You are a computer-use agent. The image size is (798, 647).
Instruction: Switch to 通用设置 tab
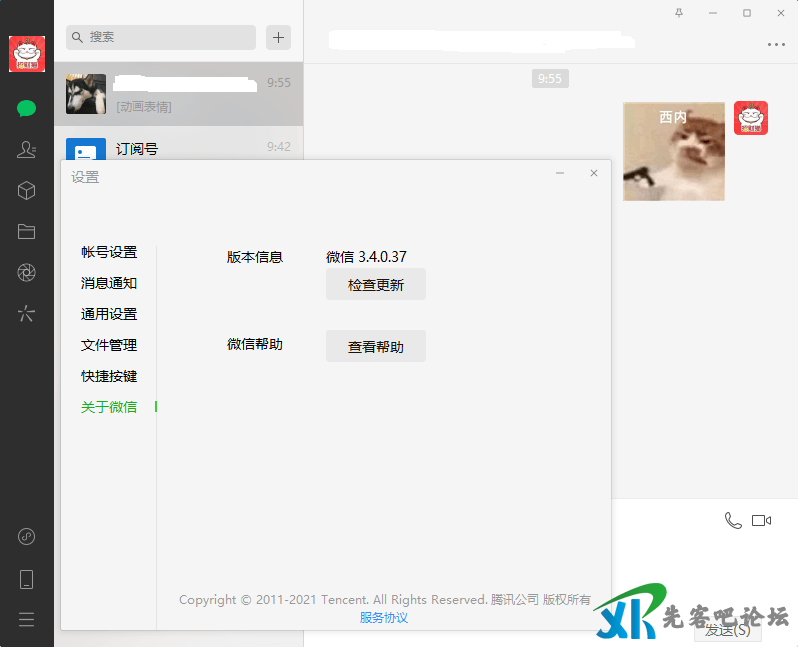point(109,314)
